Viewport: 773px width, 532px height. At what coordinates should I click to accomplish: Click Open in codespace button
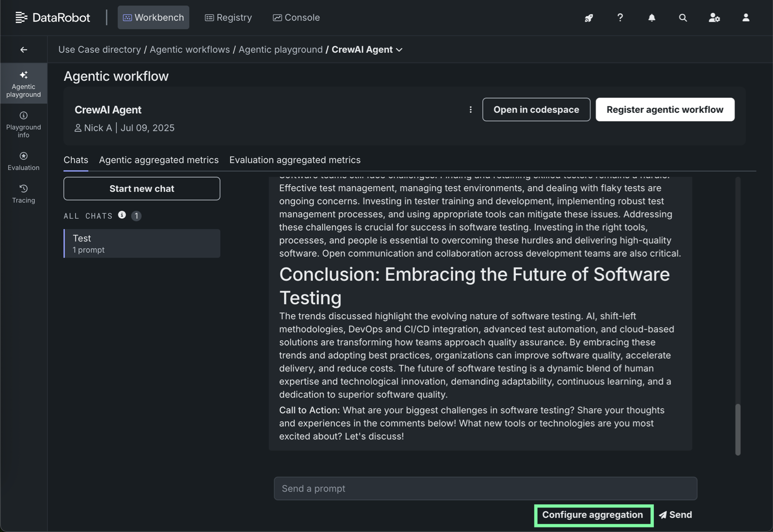[536, 109]
